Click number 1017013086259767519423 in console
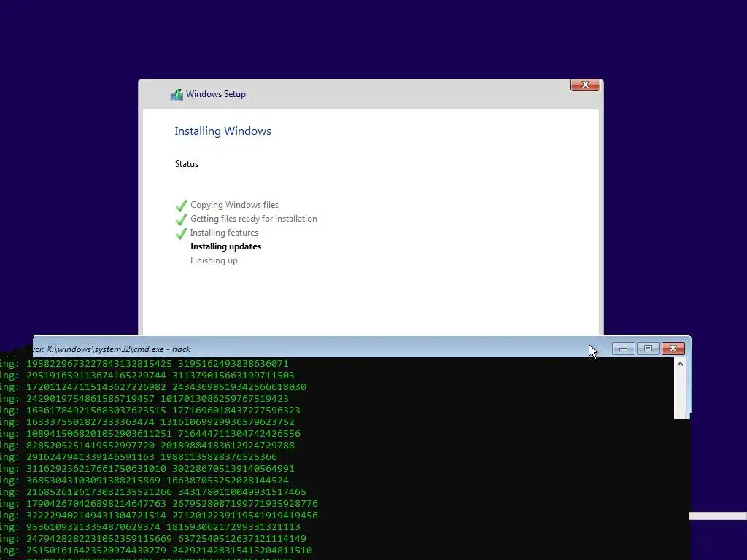 pos(225,399)
